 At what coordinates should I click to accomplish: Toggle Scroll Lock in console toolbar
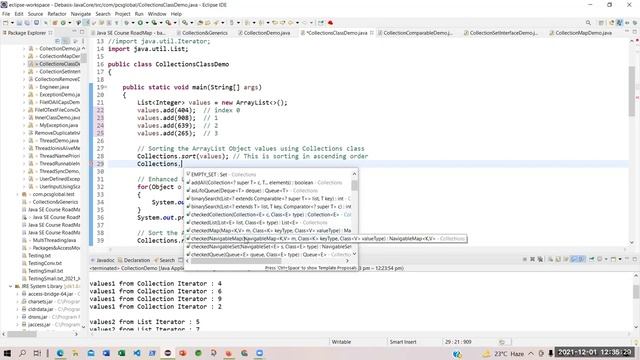coord(558,259)
